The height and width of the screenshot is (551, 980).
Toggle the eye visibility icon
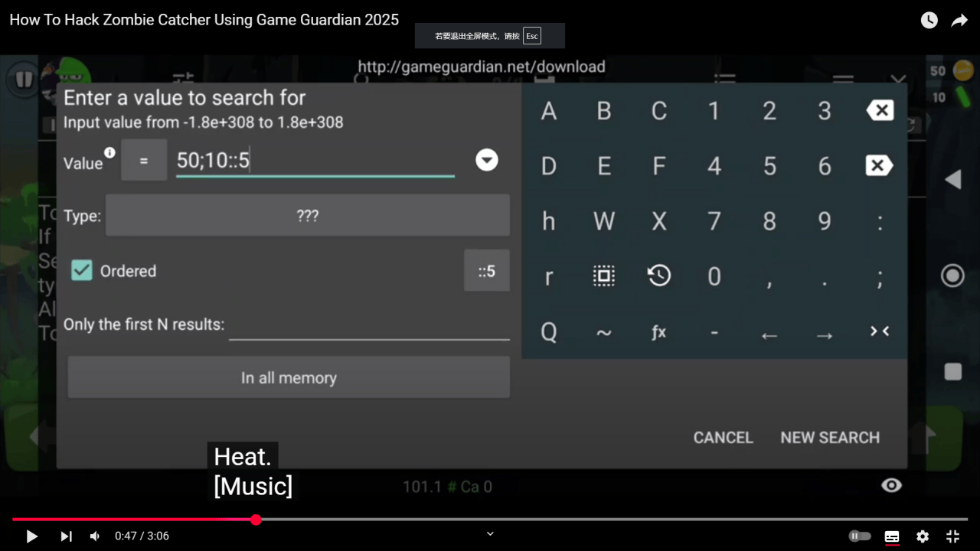[x=891, y=485]
